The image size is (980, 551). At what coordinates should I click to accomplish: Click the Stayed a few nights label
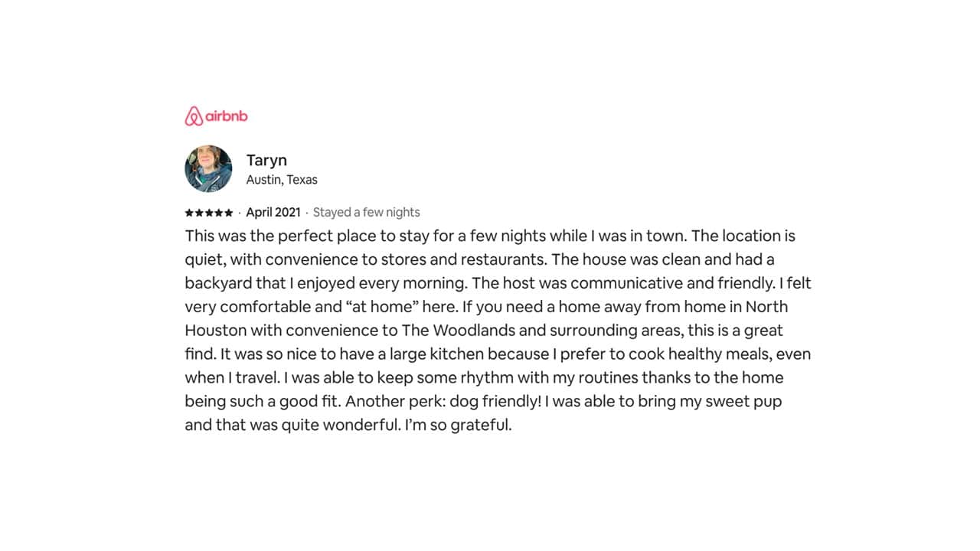[x=366, y=213]
